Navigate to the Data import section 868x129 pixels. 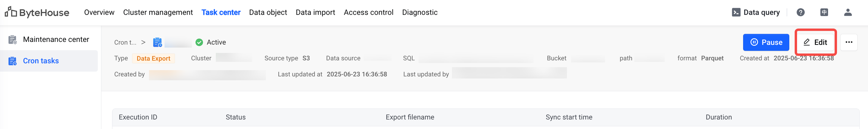tap(315, 12)
